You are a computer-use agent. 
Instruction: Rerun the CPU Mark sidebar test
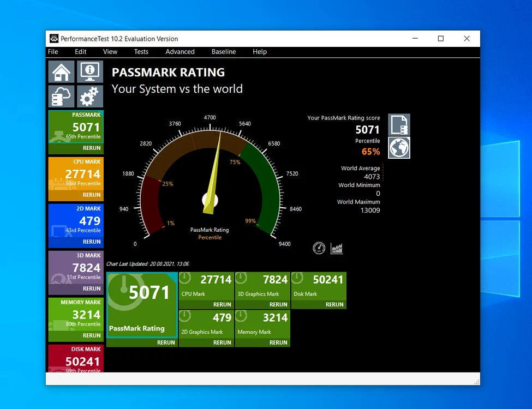[92, 195]
